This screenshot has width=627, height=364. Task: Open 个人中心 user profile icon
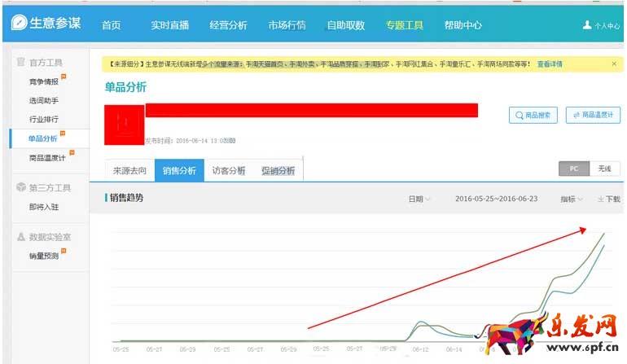point(587,25)
